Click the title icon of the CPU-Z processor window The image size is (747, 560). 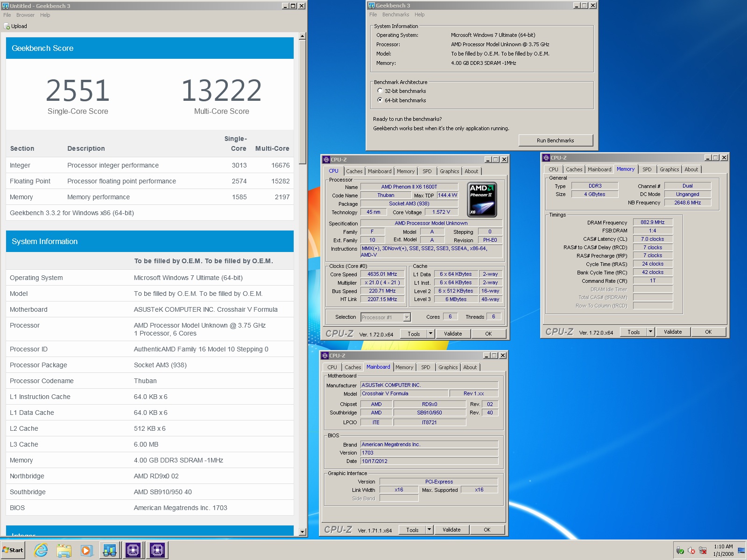pyautogui.click(x=326, y=160)
